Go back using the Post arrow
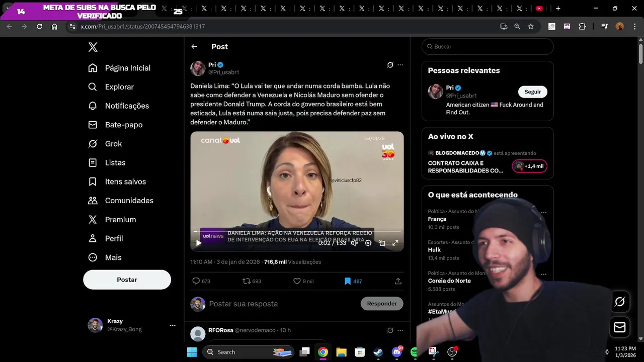644x362 pixels. click(x=194, y=47)
